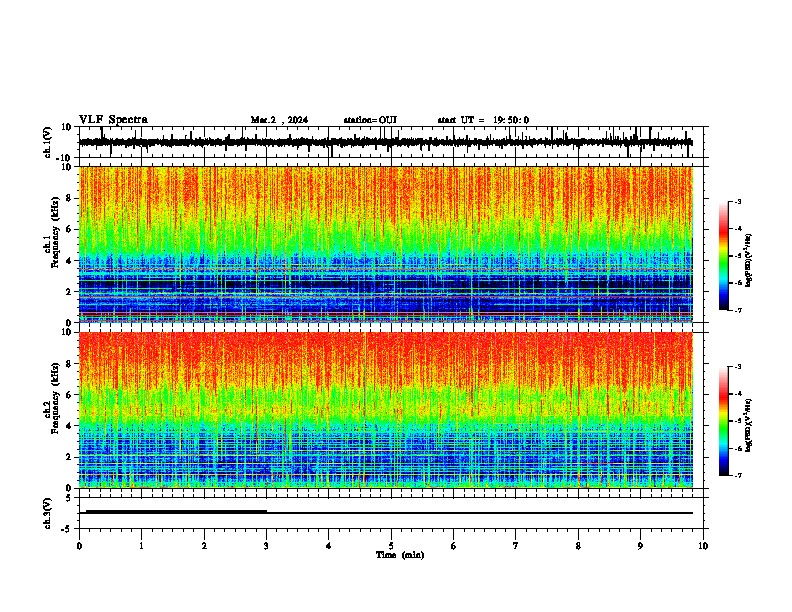Click the ch.1 "Frequency (kHz)" axis label
Screen dimensions: 792x612
[55, 233]
